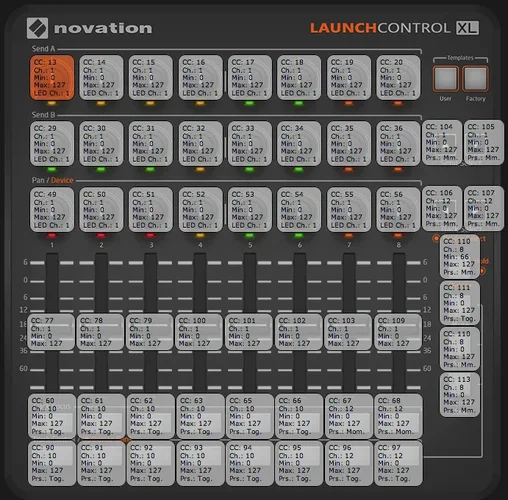
Task: Click the CC: 96 channel 12 button
Action: tap(349, 463)
